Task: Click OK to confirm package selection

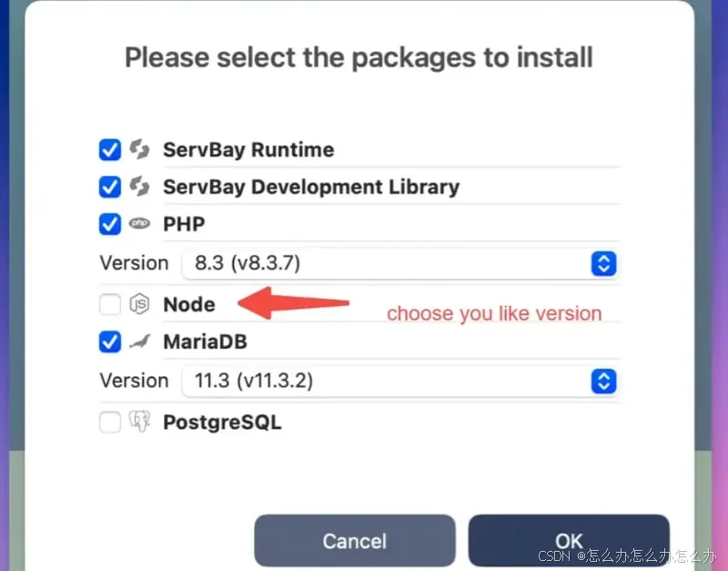Action: [x=569, y=540]
